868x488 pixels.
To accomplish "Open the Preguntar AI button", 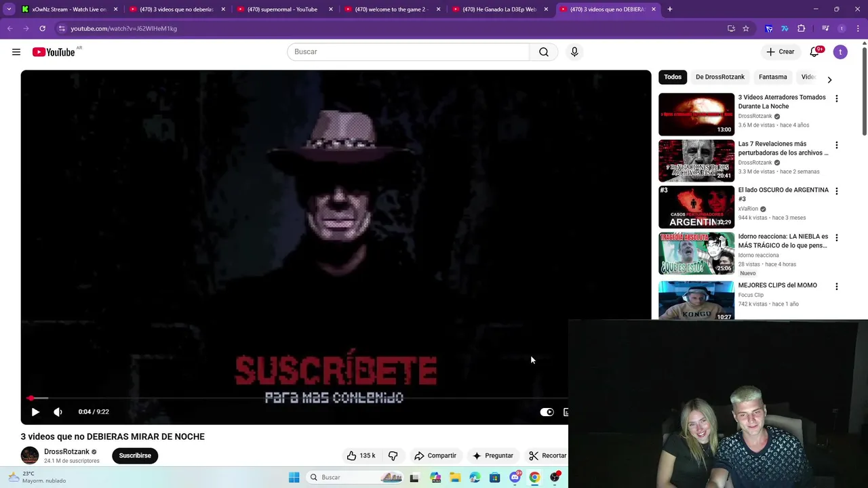I will (x=493, y=455).
